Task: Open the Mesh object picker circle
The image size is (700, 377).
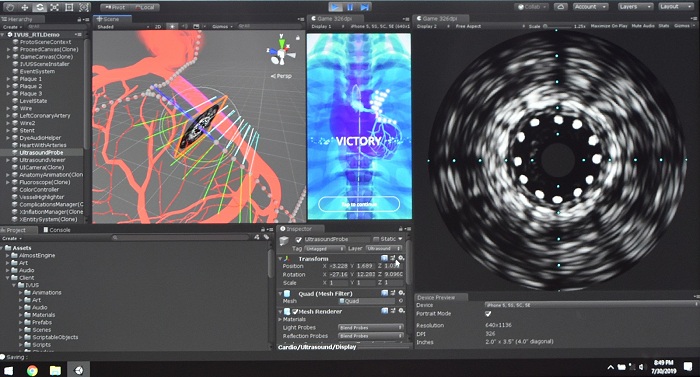Action: click(x=401, y=301)
